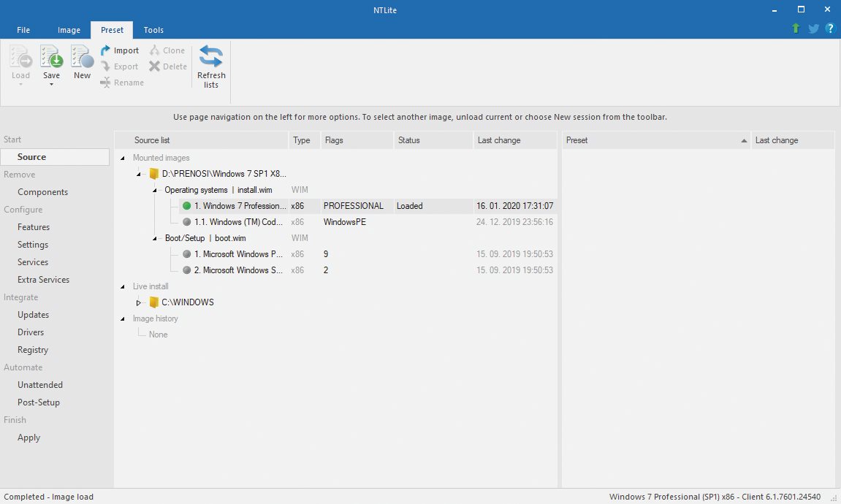Open the Settings page

click(33, 245)
